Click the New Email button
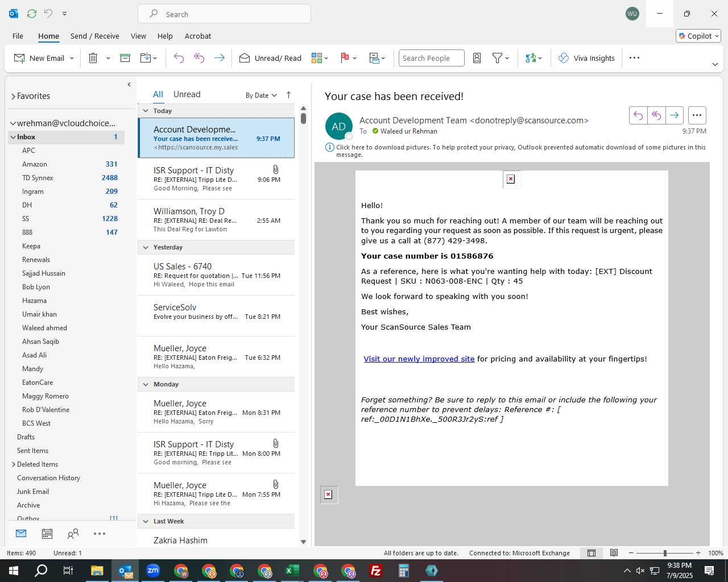The width and height of the screenshot is (728, 582). 39,58
